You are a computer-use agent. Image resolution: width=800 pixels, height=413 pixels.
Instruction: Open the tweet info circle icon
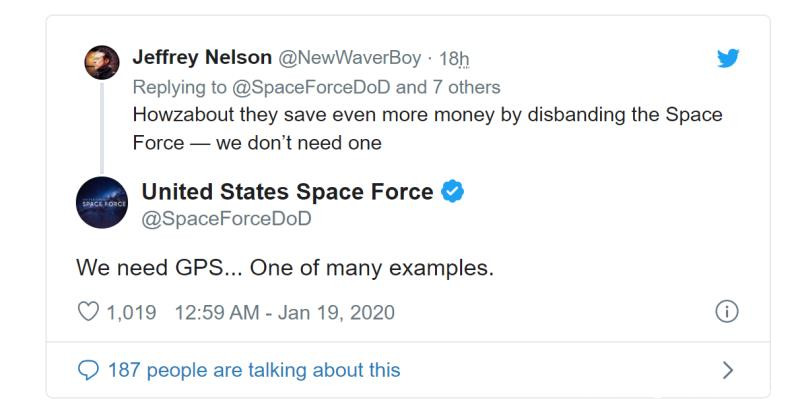click(x=728, y=312)
